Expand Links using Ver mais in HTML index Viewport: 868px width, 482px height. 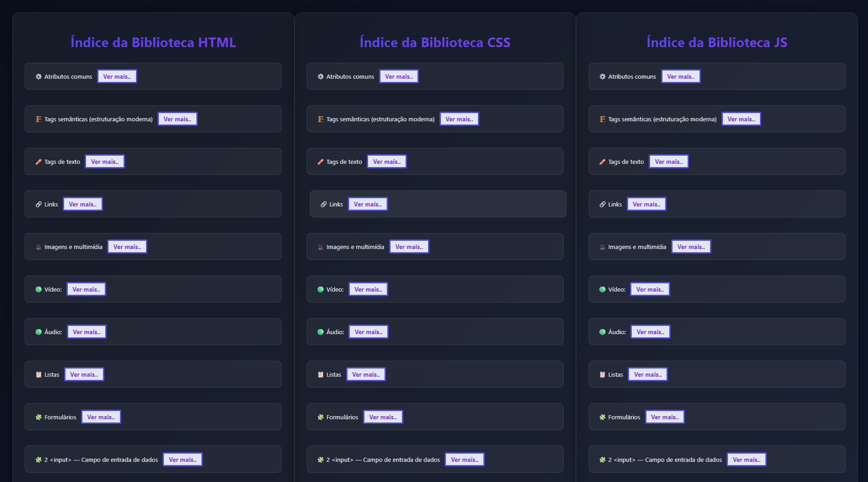tap(83, 204)
